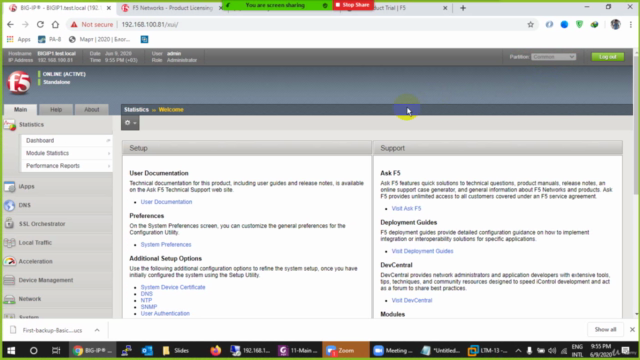Close the downloads bar
640x360 pixels.
point(632,329)
